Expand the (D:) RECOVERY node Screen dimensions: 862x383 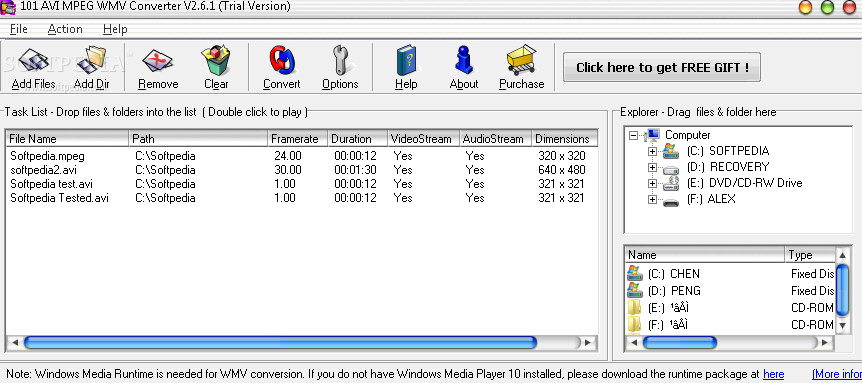pyautogui.click(x=653, y=167)
